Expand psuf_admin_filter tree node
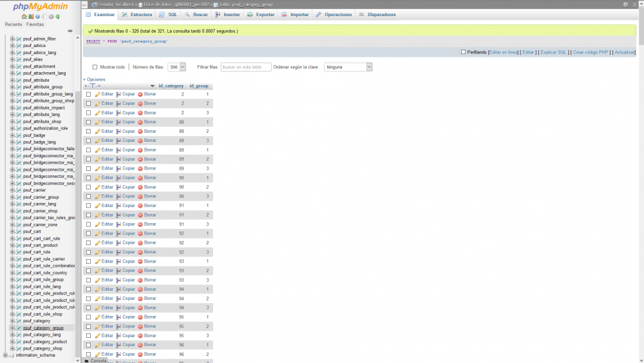Screen dimensions: 644x363 (12, 39)
